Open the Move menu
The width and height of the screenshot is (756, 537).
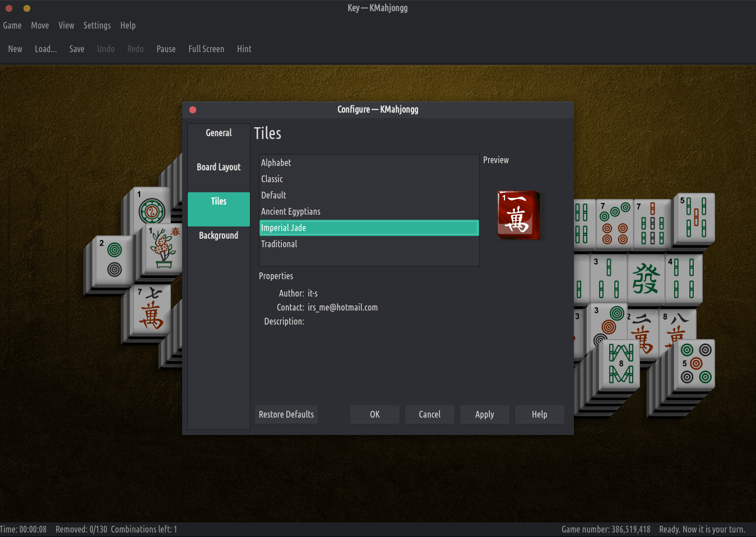pos(40,25)
